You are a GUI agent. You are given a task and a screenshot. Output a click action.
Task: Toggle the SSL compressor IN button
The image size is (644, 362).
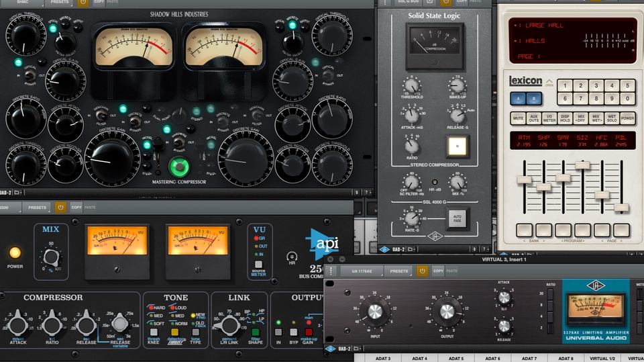457,146
